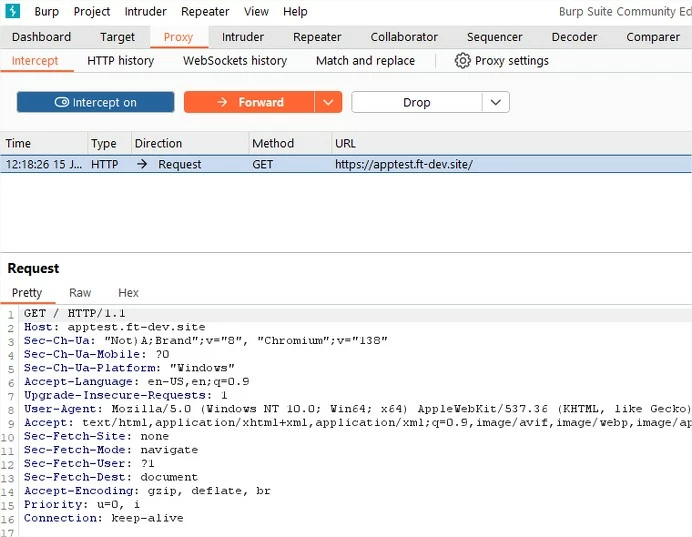
Task: Open the Collaborator tab
Action: [x=404, y=37]
